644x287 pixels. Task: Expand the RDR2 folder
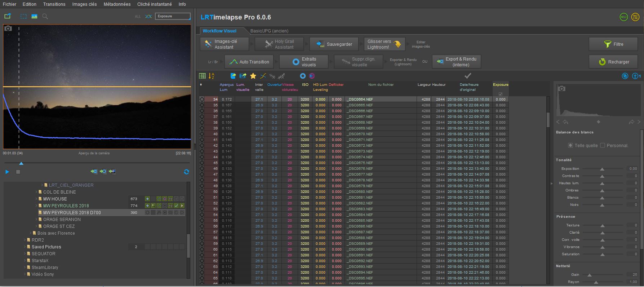25,240
